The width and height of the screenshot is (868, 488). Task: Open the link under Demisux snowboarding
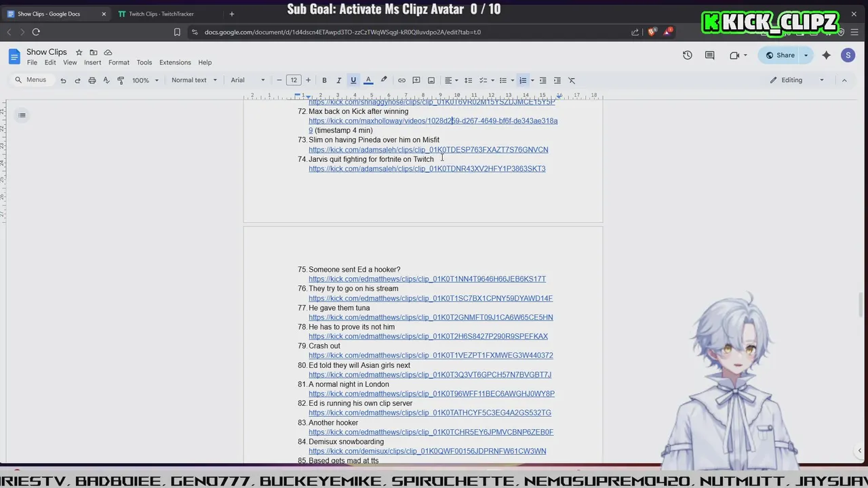[427, 451]
